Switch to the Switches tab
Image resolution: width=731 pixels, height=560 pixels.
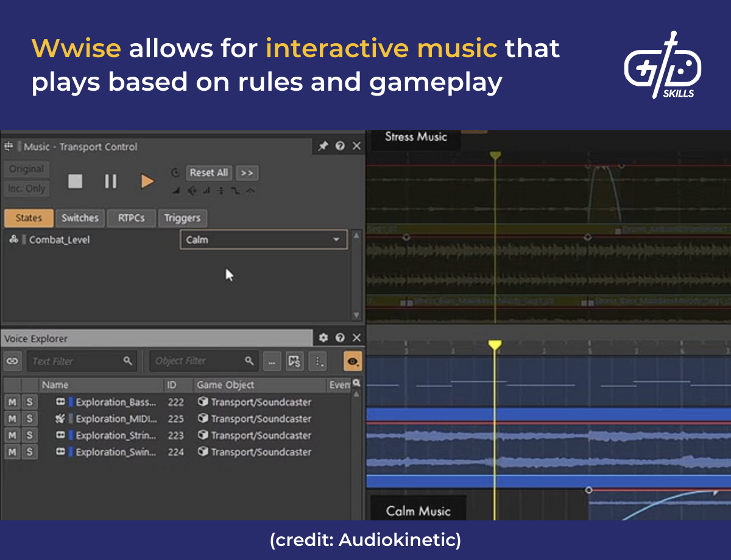tap(80, 218)
